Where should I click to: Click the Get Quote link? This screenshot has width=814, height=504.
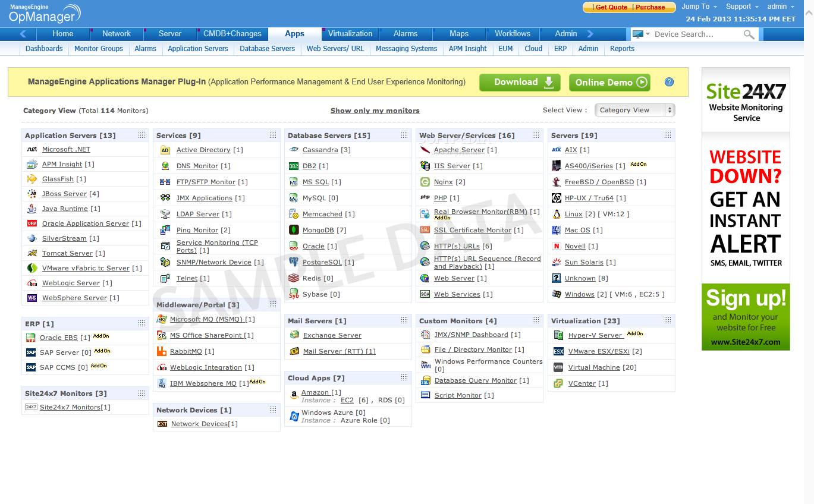[611, 7]
